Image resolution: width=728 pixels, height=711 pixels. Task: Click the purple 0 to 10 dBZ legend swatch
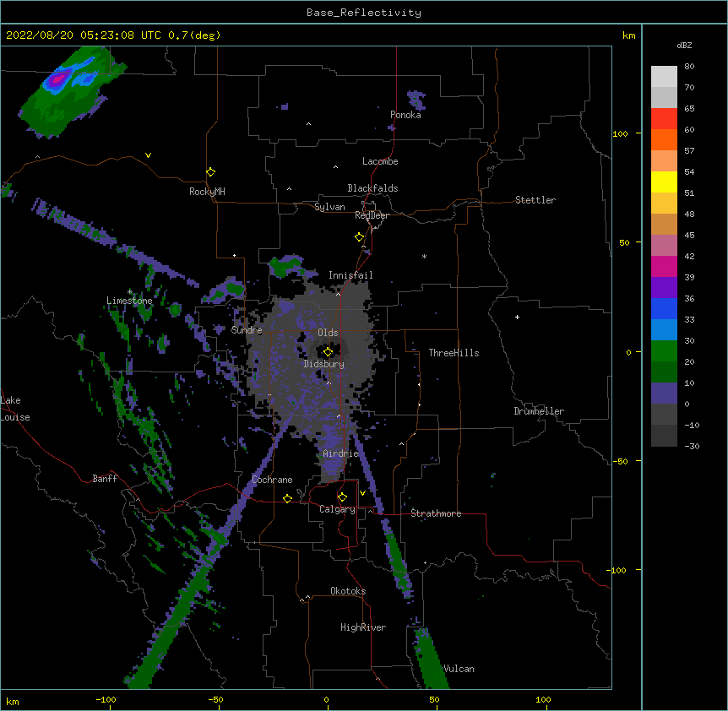664,393
